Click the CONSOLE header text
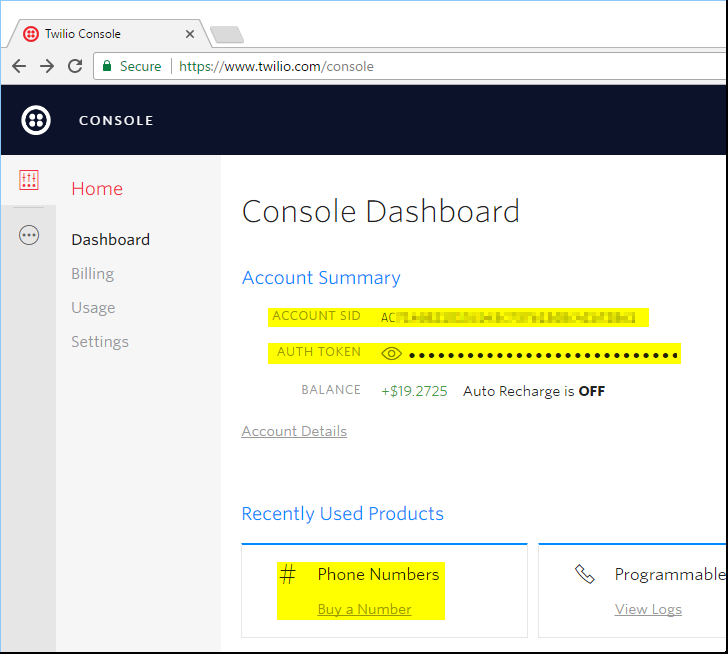The height and width of the screenshot is (654, 728). click(116, 121)
